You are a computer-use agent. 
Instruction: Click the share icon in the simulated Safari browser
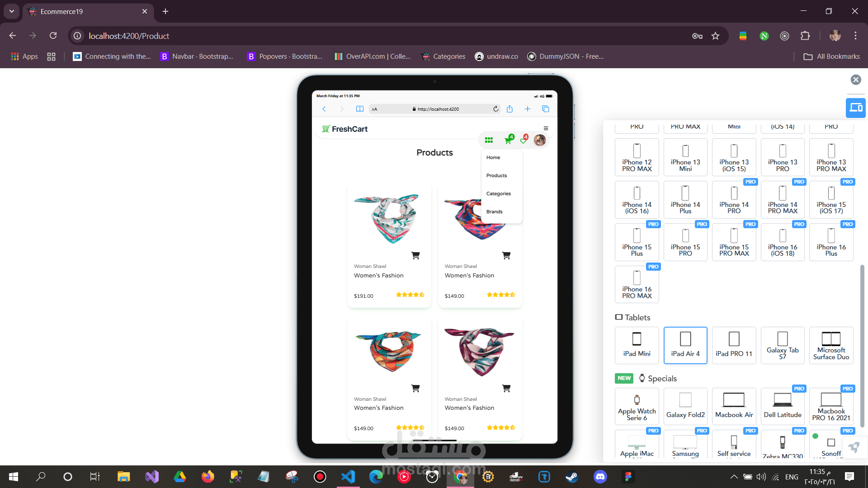tap(510, 109)
